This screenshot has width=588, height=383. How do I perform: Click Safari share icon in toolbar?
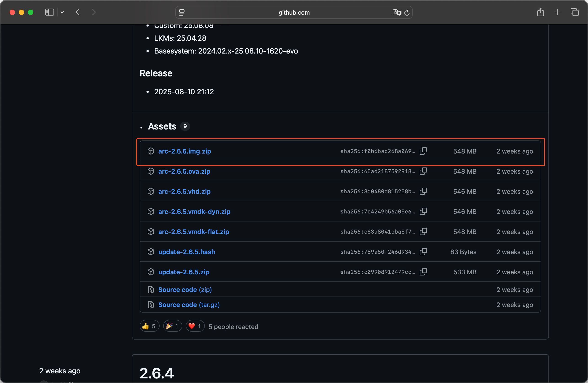pyautogui.click(x=540, y=12)
